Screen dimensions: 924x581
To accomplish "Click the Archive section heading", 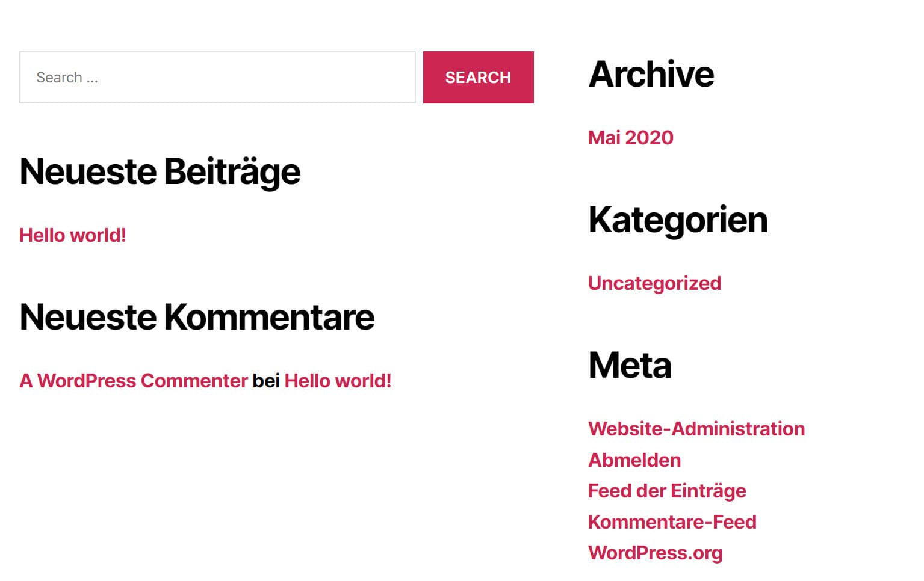I will (x=651, y=74).
